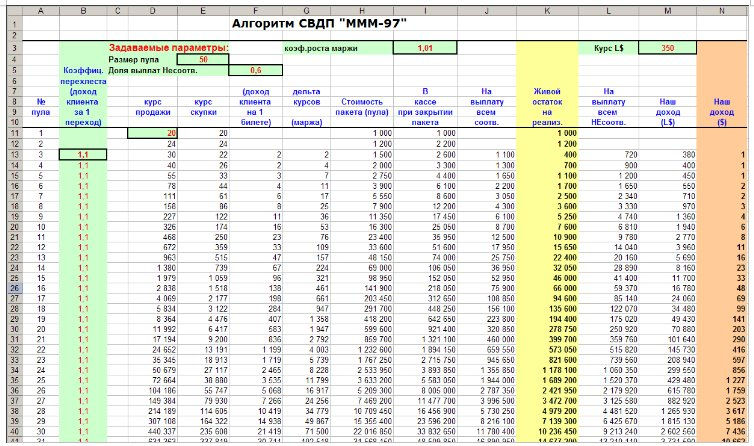Click cell with value 720 in row 13
The image size is (754, 446).
[x=608, y=154]
